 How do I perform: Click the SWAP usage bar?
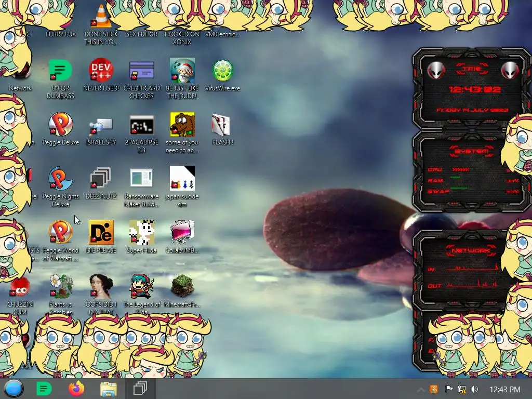[459, 188]
